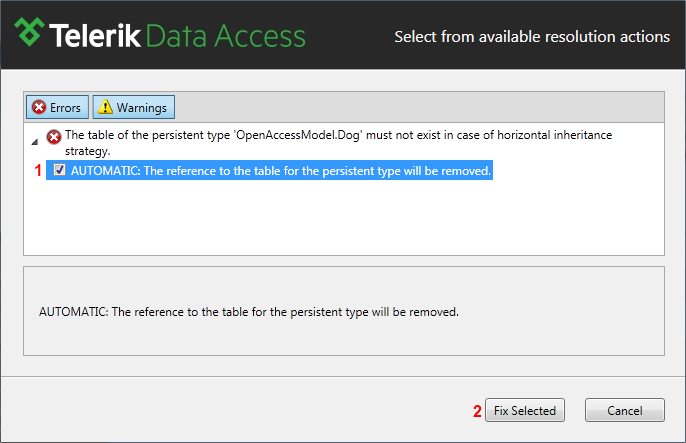Select the highlighted AUTOMATIC reference removal row
Screen dimensions: 686x443
point(270,170)
